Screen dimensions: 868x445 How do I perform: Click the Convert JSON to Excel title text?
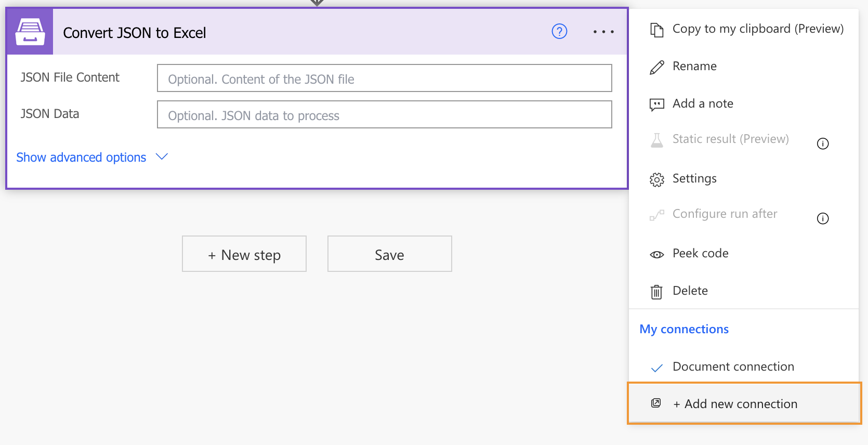pyautogui.click(x=135, y=33)
